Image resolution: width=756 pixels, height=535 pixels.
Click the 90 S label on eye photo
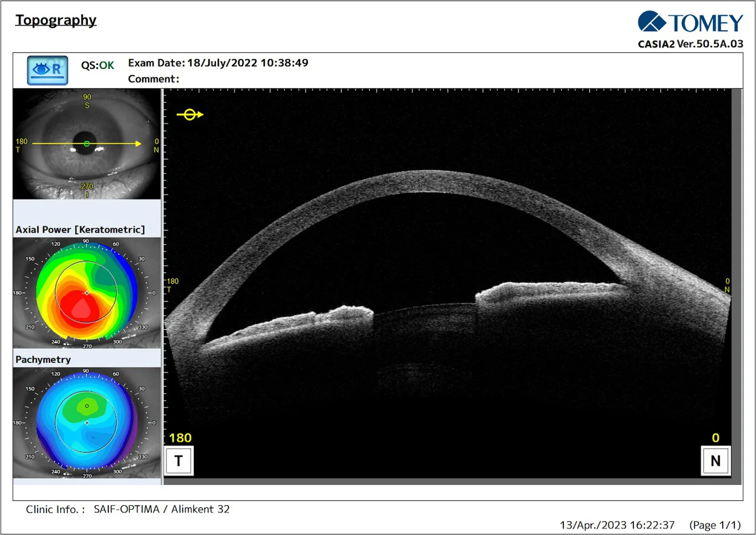87,101
